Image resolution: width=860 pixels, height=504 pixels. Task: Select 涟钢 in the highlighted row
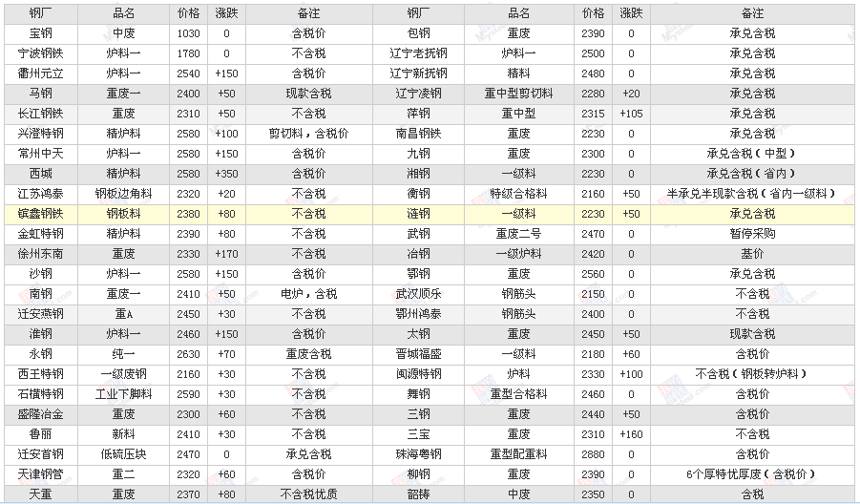click(418, 214)
